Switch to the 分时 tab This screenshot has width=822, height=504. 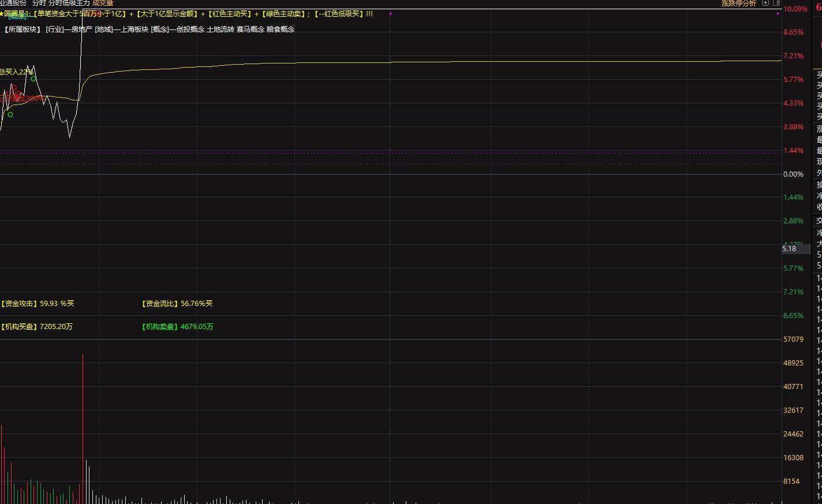tap(39, 3)
